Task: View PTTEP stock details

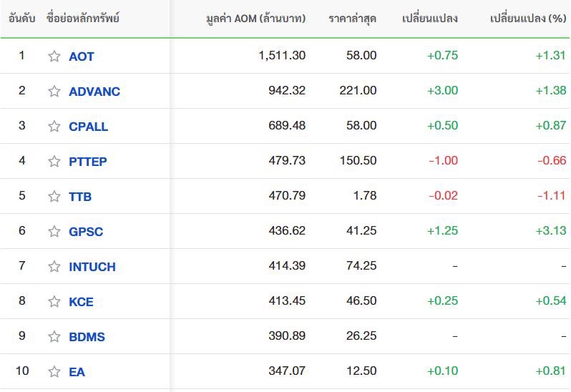Action: coord(88,161)
